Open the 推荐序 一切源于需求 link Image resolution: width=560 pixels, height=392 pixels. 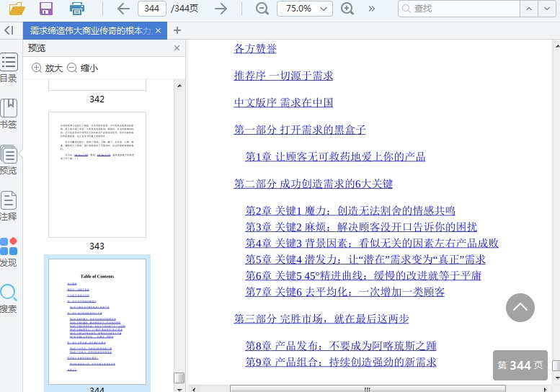[283, 76]
